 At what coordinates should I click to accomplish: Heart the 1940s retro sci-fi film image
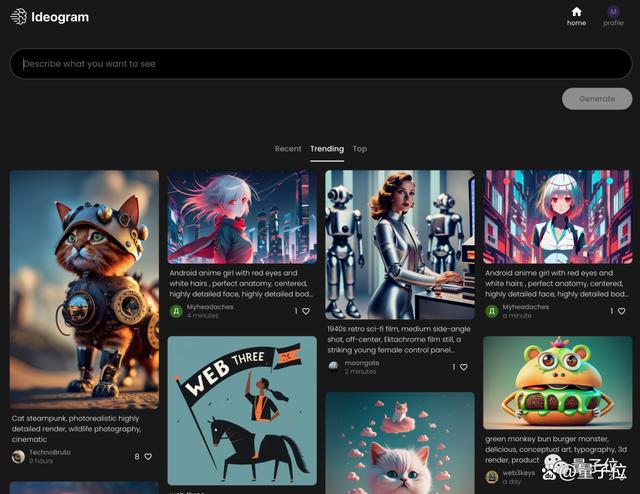[464, 367]
